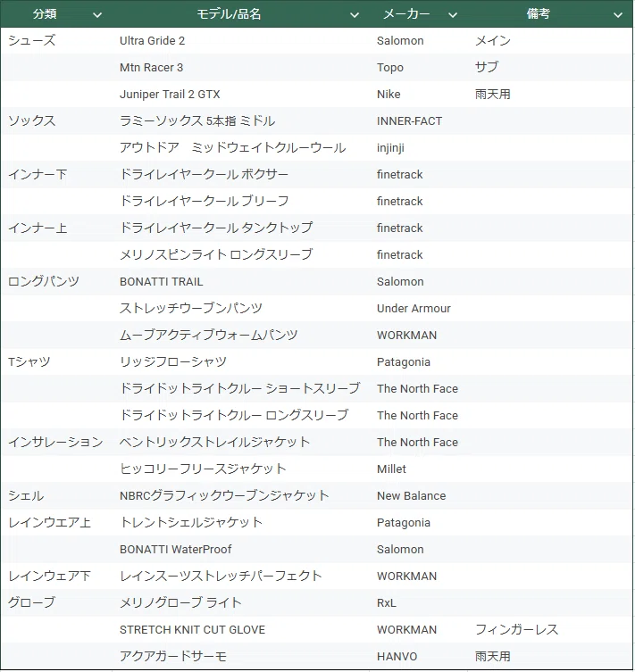The height and width of the screenshot is (672, 635).
Task: Click ストレッチウーブンパンツ cell
Action: pos(191,308)
